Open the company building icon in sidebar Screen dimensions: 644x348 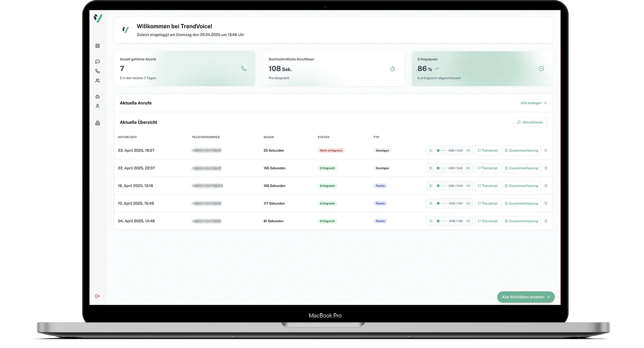(97, 123)
